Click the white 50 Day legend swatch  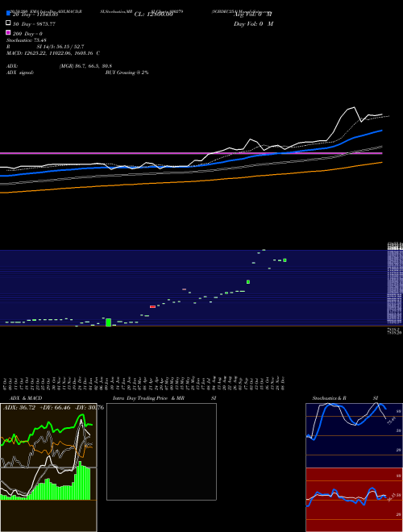coord(9,23)
